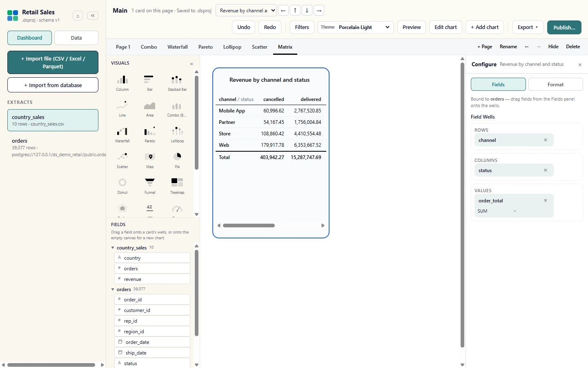
Task: Click the home icon next to Retail Sales
Action: click(x=78, y=16)
